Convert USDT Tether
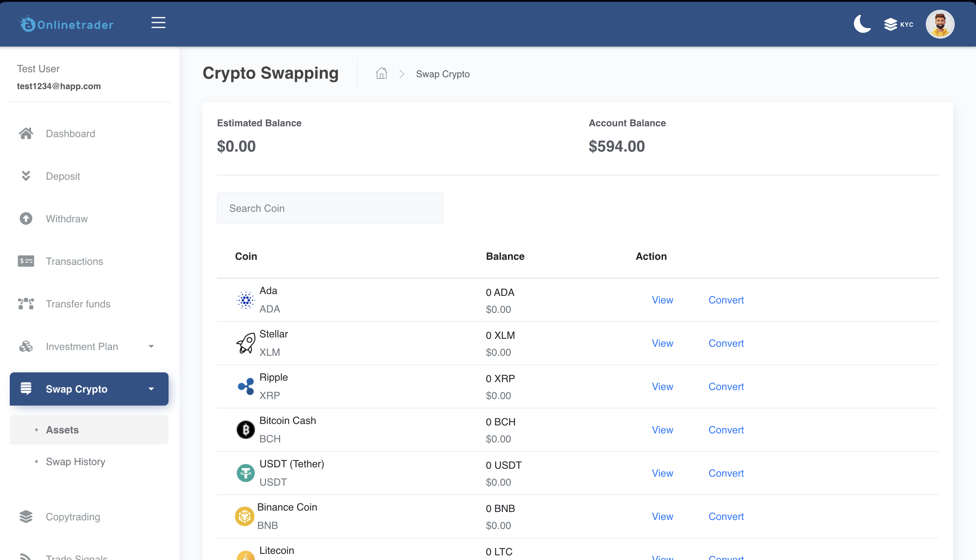The height and width of the screenshot is (560, 976). pos(726,473)
